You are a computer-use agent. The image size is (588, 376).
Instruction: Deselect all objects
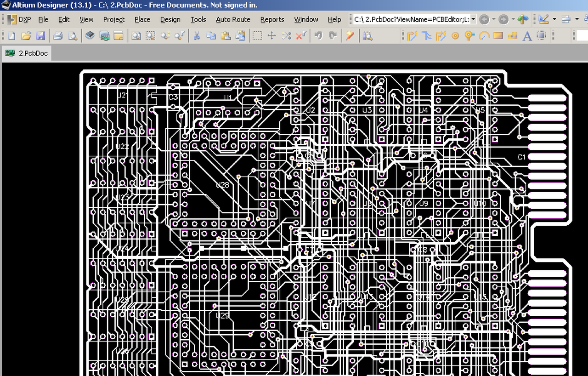pos(287,35)
